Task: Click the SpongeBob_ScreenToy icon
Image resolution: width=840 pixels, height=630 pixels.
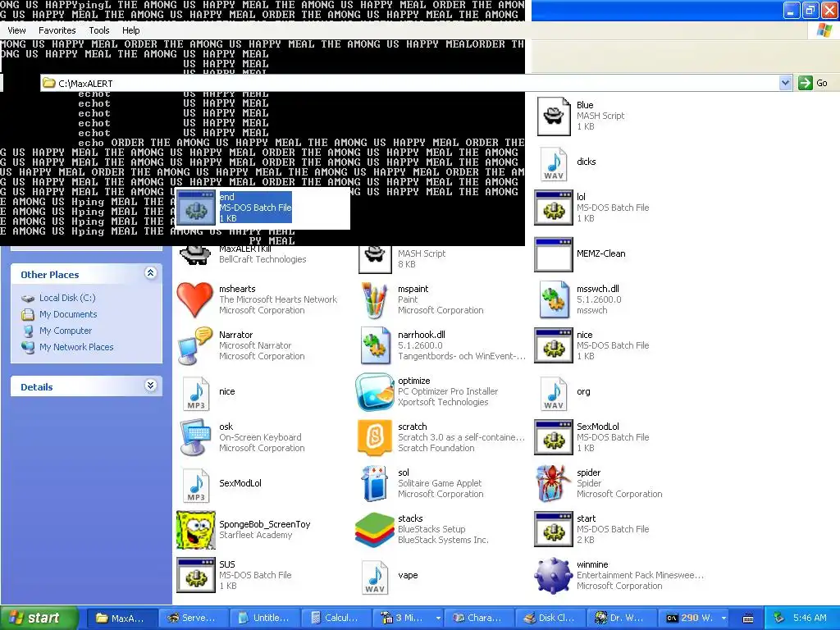Action: click(x=195, y=530)
